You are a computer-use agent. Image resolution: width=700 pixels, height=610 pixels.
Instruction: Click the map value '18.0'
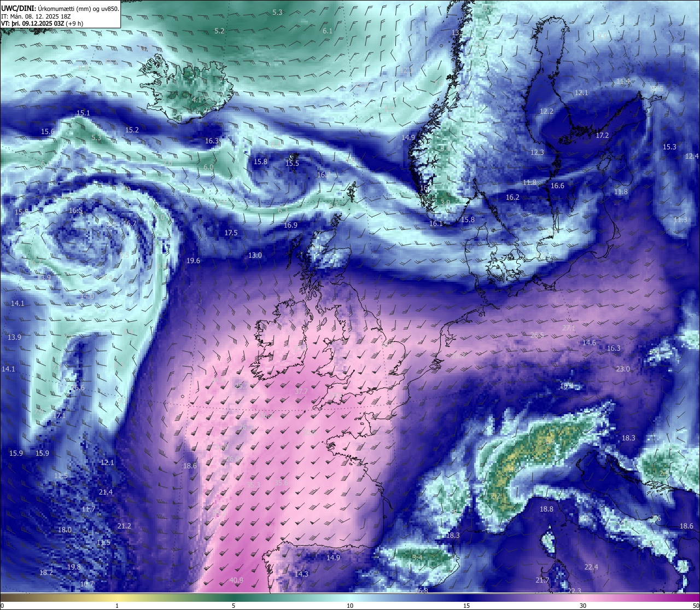click(65, 530)
